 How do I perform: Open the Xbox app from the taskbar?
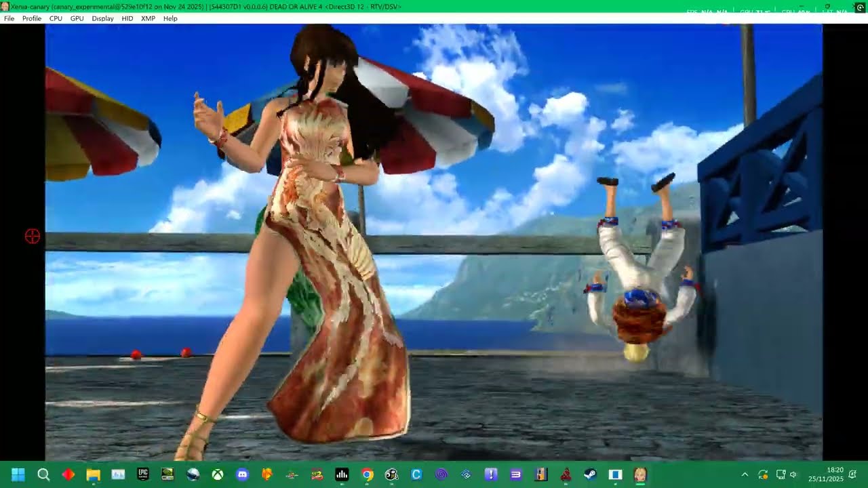click(218, 474)
